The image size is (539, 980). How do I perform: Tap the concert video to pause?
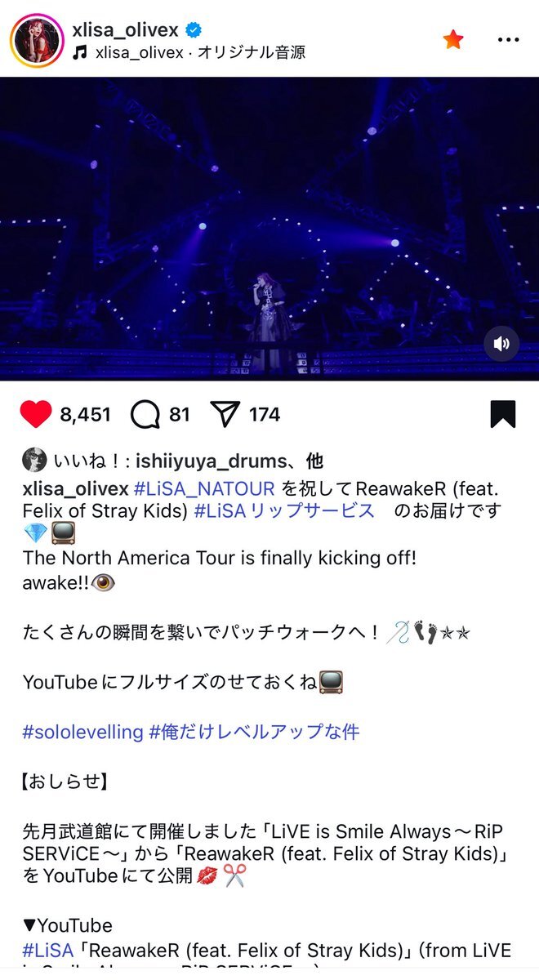point(269,229)
